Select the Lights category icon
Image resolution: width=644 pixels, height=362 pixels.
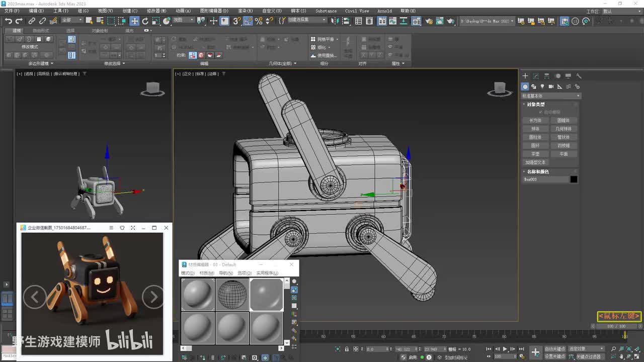tap(542, 86)
